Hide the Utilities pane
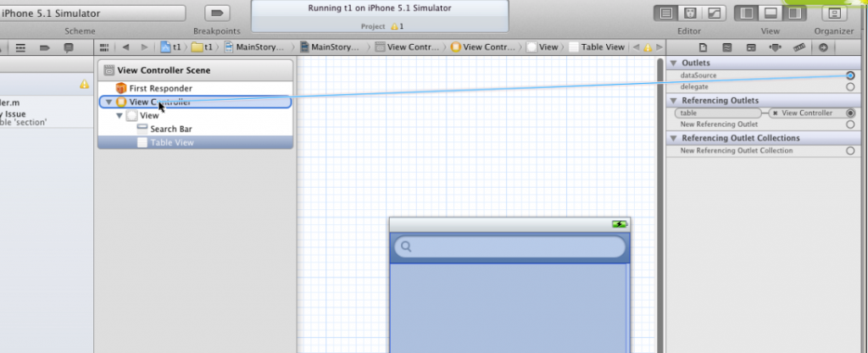This screenshot has height=353, width=868. 793,14
